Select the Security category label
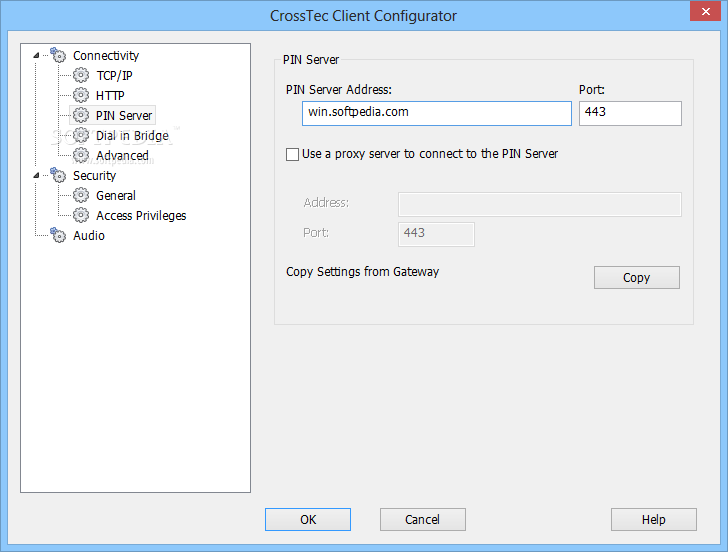The image size is (728, 552). pos(94,175)
